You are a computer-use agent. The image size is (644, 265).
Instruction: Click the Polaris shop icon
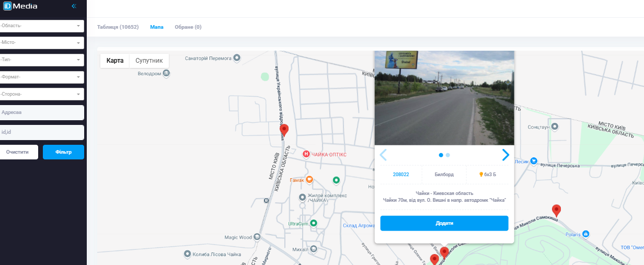pyautogui.click(x=586, y=234)
